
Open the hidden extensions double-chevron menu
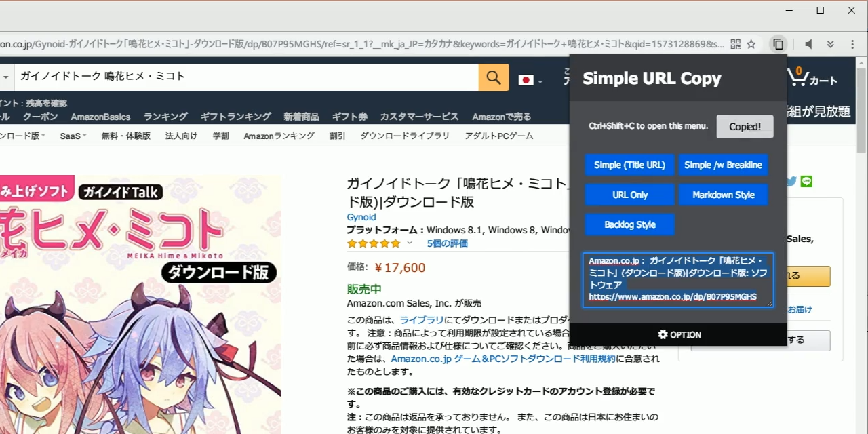click(830, 44)
